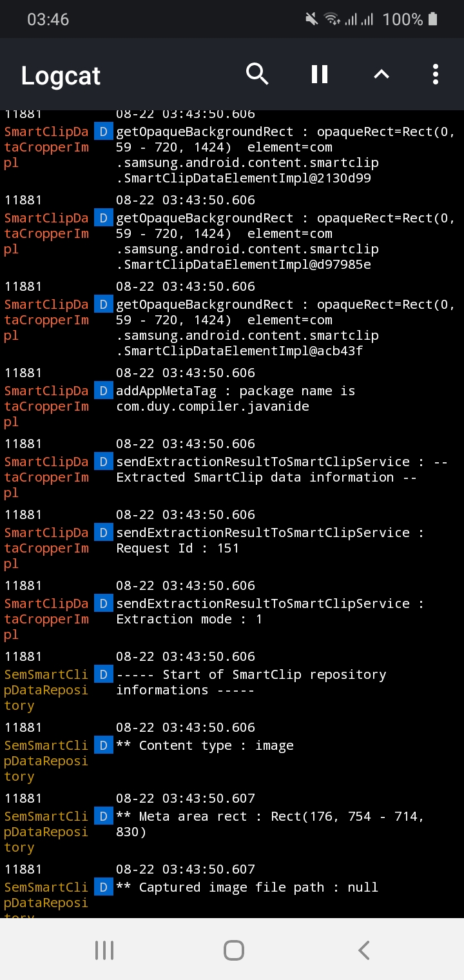Collapse the log view with the up chevron

click(x=381, y=74)
